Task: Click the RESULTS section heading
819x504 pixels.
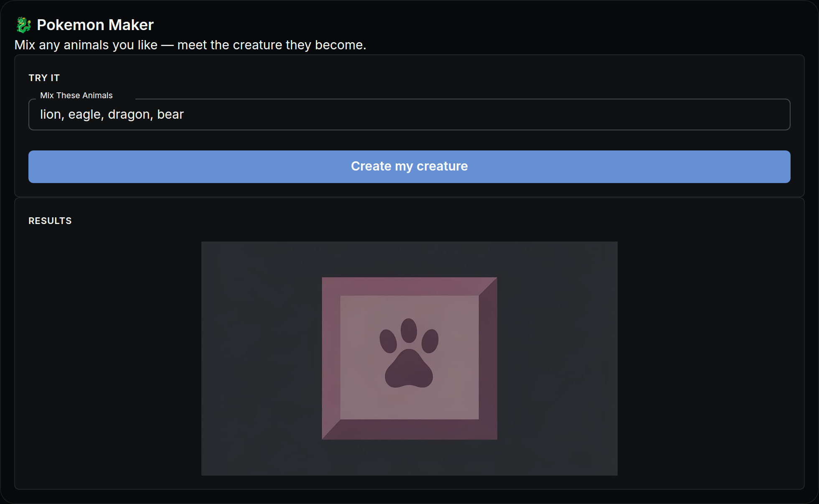Action: click(x=50, y=221)
